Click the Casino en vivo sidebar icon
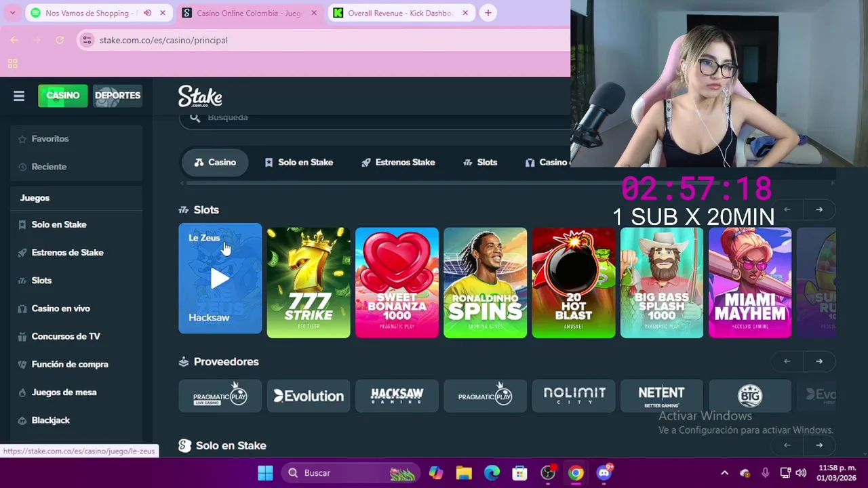Viewport: 868px width, 488px height. (x=22, y=308)
